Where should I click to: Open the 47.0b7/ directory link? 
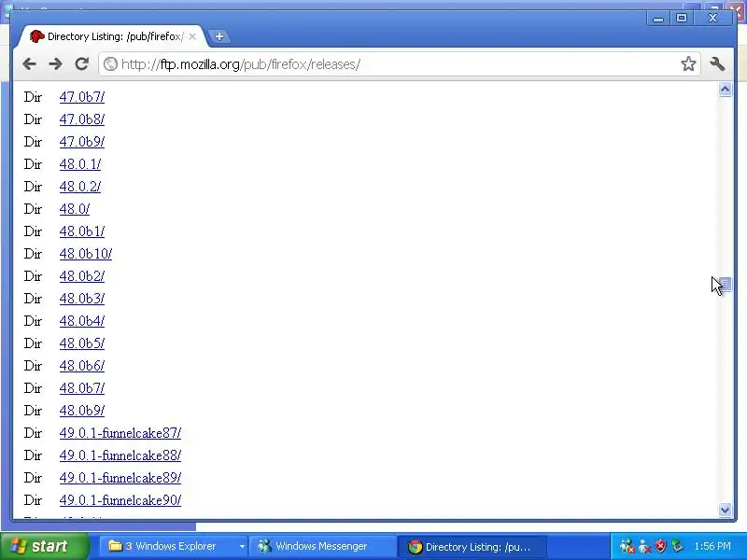82,97
